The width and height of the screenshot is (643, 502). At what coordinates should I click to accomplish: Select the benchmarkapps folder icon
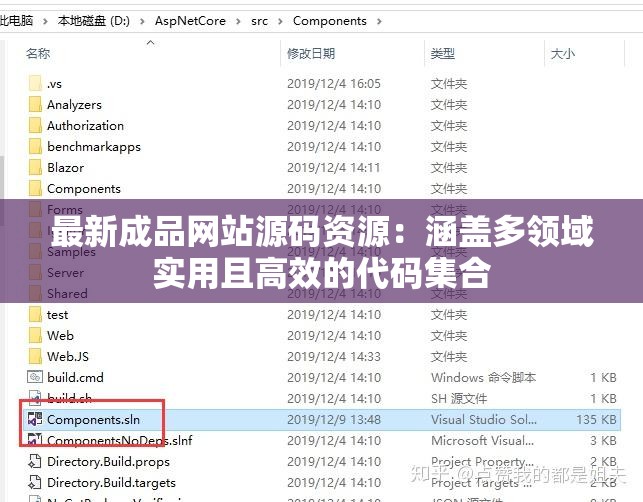tap(35, 146)
